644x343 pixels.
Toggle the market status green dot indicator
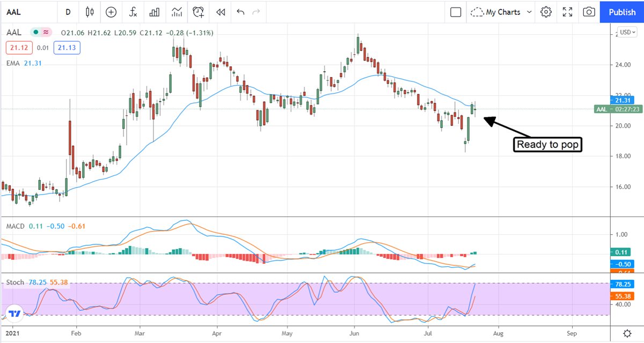click(36, 33)
